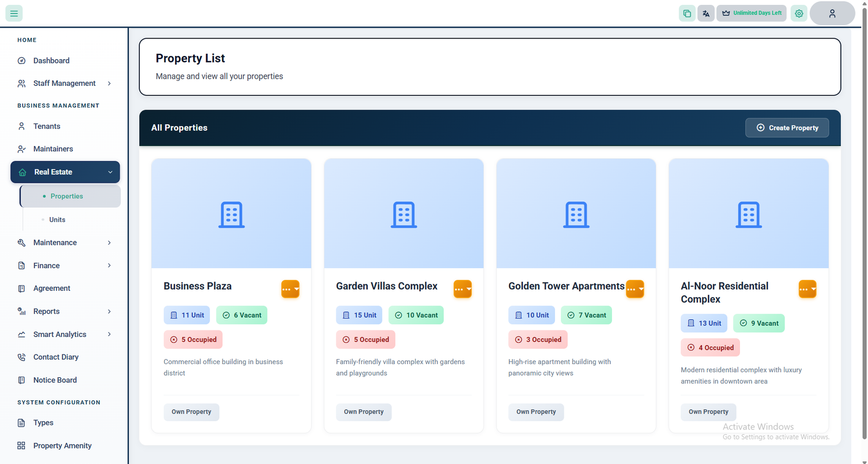
Task: Open the language translate icon
Action: point(706,13)
